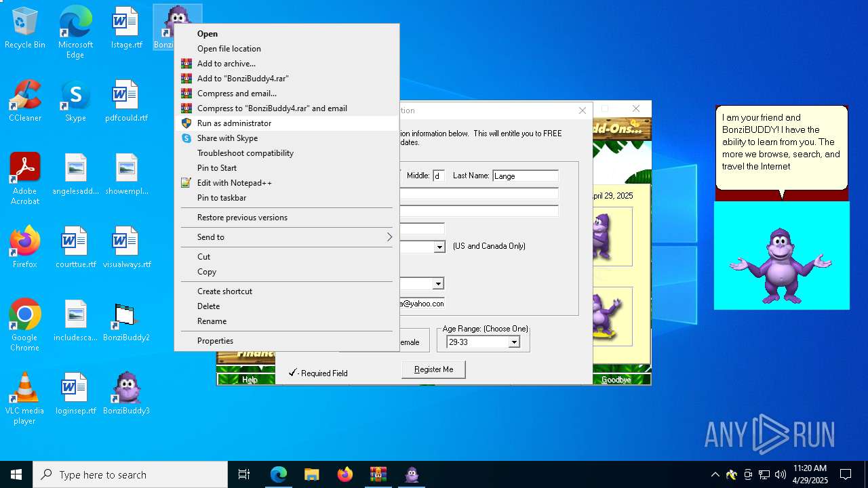Choose Pin to taskbar
Image resolution: width=868 pixels, height=488 pixels.
coord(286,198)
